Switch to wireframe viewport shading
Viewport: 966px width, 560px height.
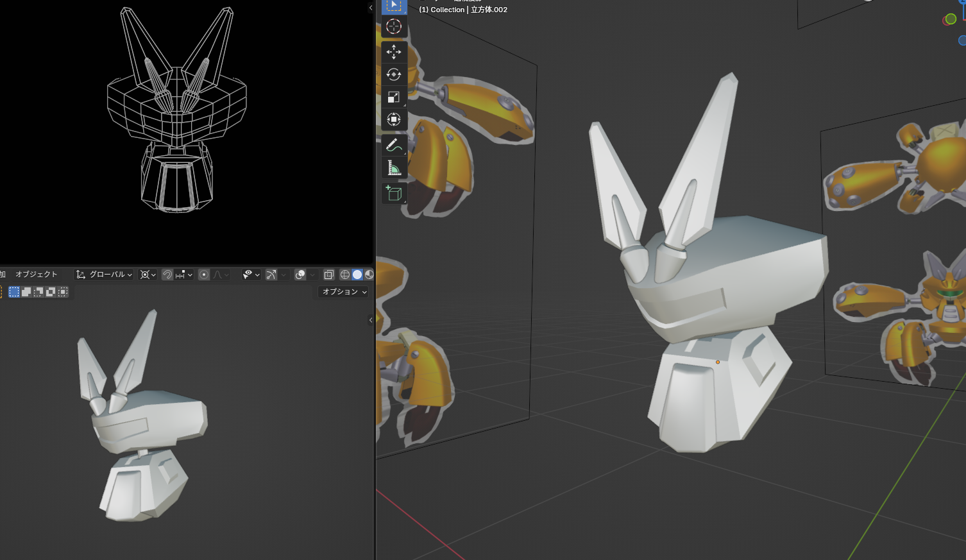345,275
